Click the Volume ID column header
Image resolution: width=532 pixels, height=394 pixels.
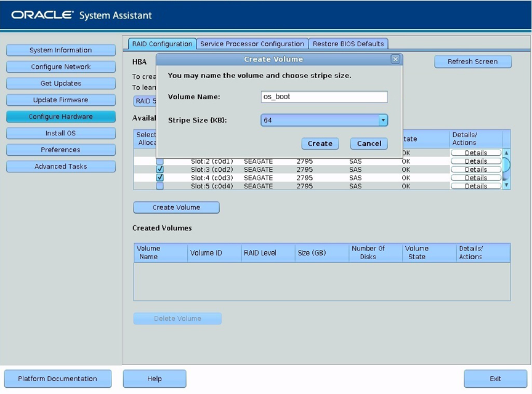[x=214, y=253]
